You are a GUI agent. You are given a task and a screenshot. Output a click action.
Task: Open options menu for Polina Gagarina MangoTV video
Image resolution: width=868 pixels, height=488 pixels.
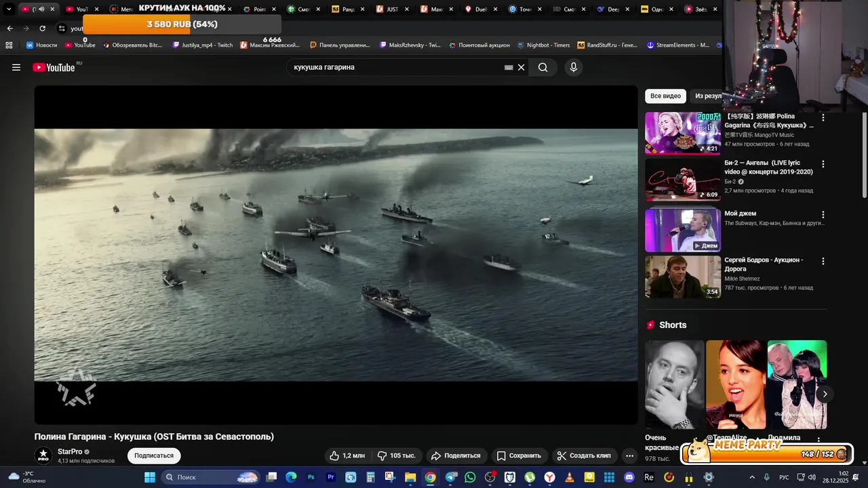pos(823,117)
